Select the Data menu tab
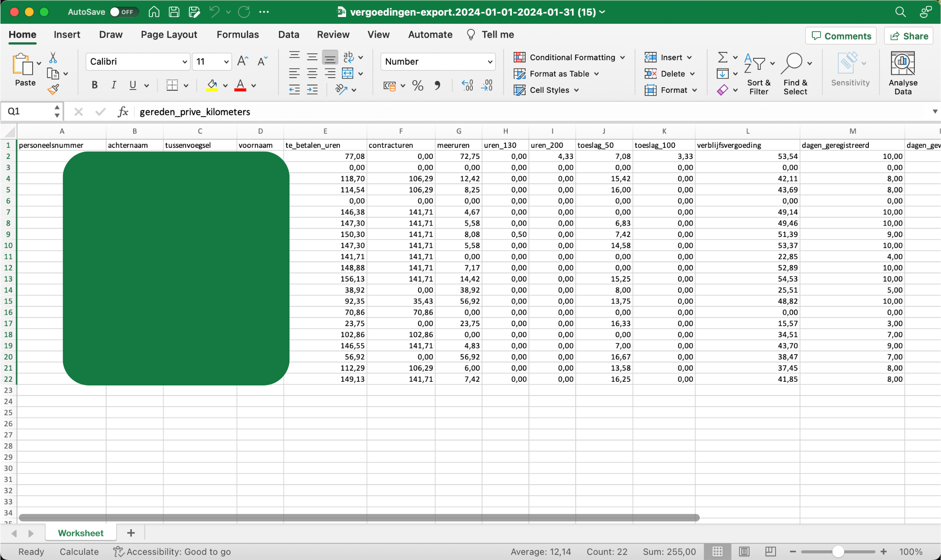Viewport: 941px width, 560px height. pyautogui.click(x=288, y=34)
